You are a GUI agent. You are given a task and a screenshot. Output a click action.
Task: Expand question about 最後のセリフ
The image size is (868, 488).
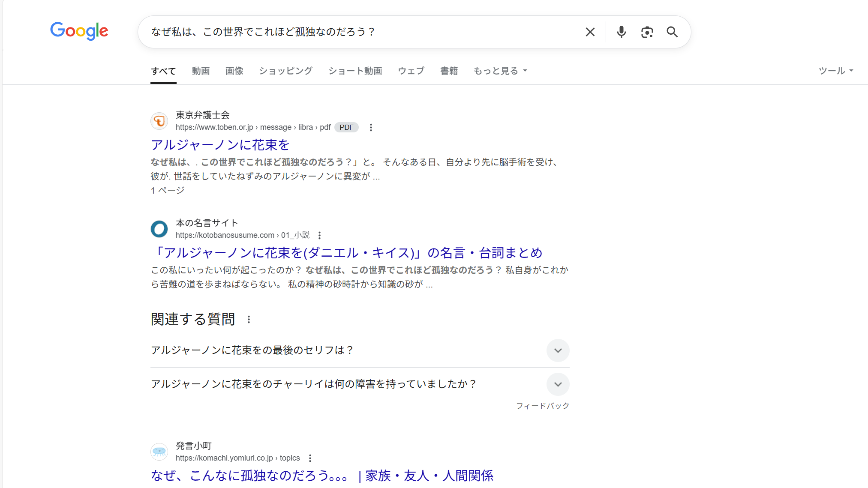tap(360, 350)
